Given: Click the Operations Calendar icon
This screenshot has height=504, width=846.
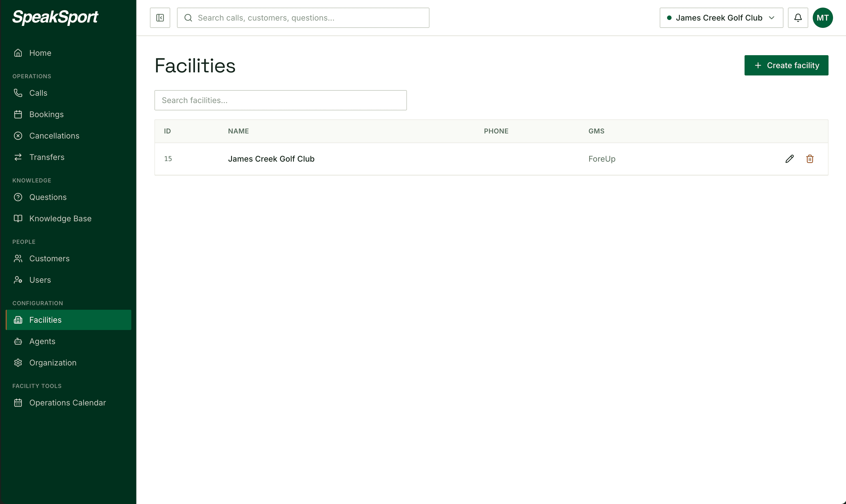Looking at the screenshot, I should (18, 402).
